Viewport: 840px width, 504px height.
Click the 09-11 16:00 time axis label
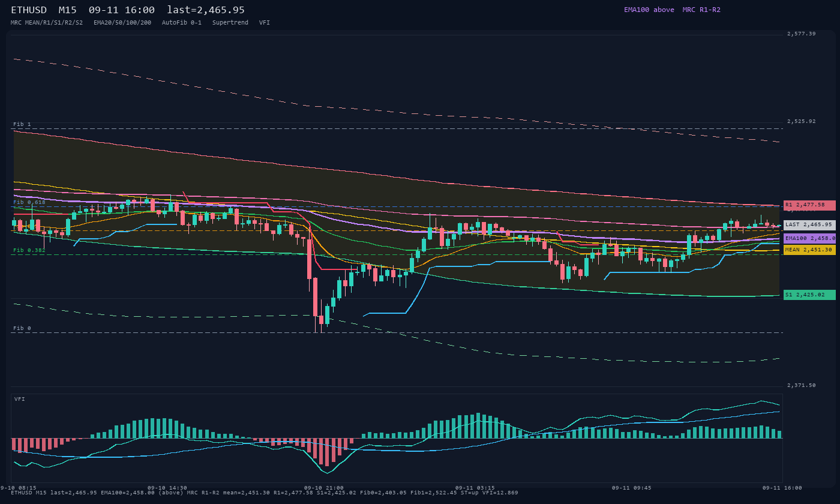coord(782,488)
